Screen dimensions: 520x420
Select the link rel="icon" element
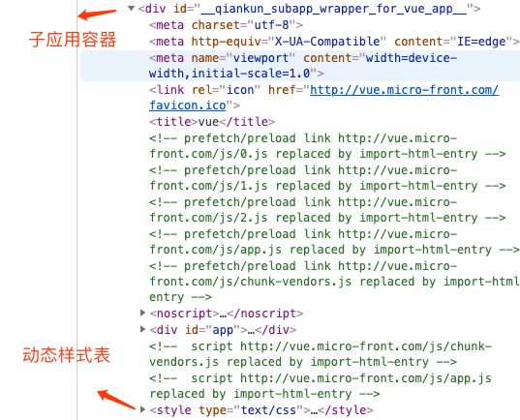point(323,98)
